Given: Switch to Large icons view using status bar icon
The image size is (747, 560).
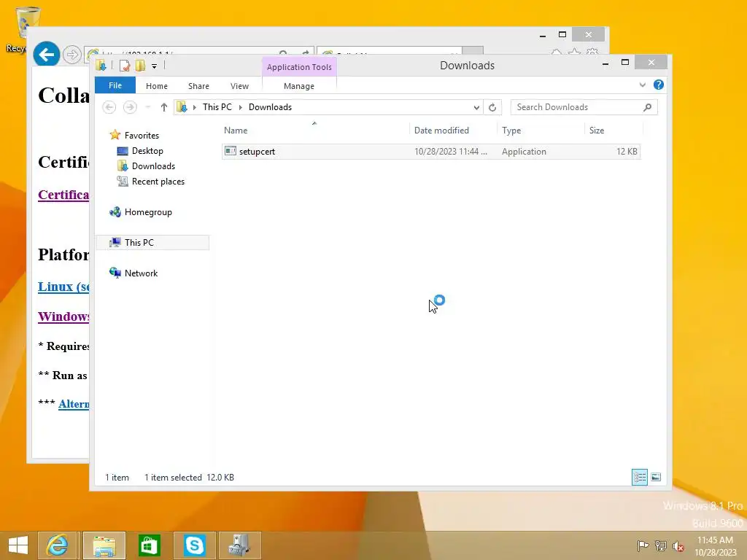Looking at the screenshot, I should click(656, 477).
